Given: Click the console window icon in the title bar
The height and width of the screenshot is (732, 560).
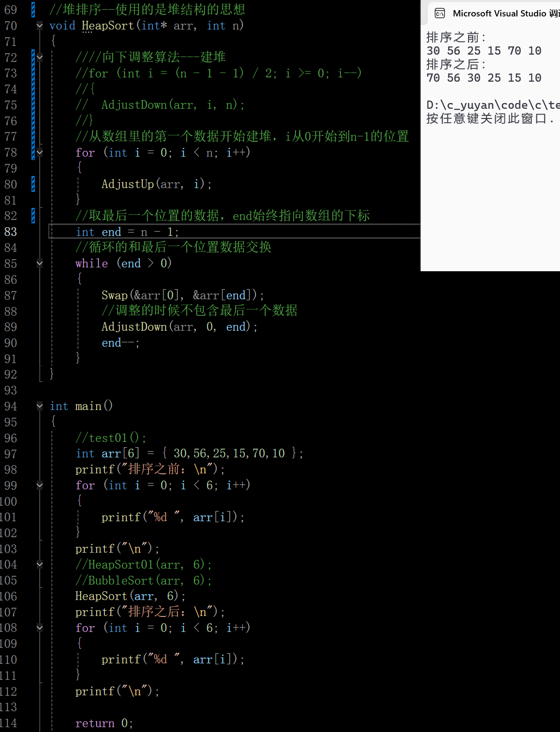Looking at the screenshot, I should (440, 14).
